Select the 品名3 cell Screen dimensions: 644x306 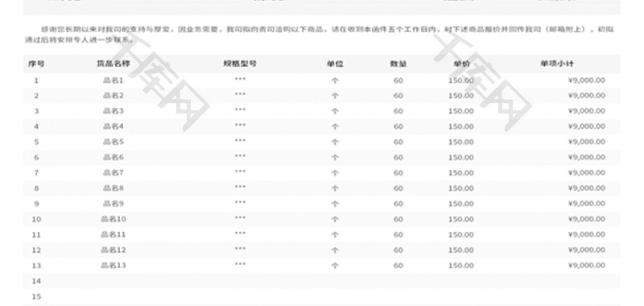pos(114,111)
